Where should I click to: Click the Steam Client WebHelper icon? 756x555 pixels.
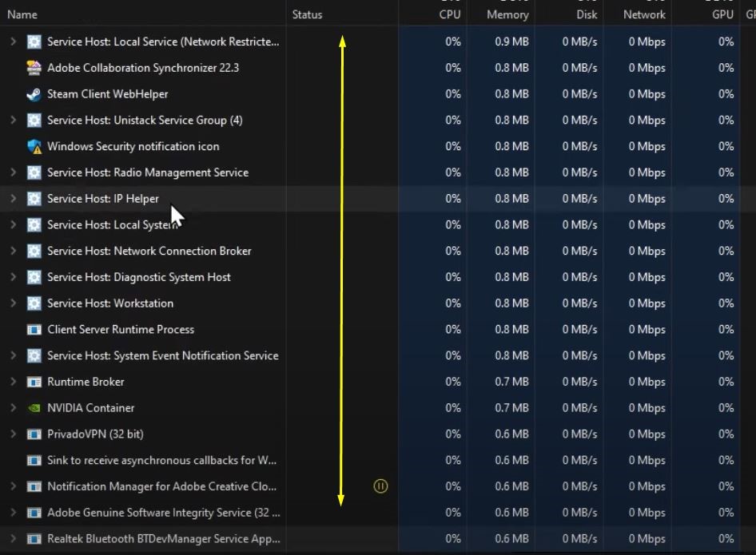34,94
